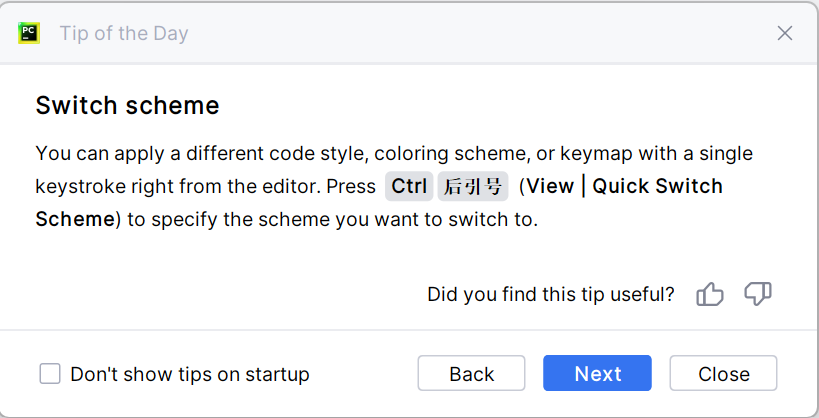819x418 pixels.
Task: Click the thumbs down icon
Action: point(758,294)
